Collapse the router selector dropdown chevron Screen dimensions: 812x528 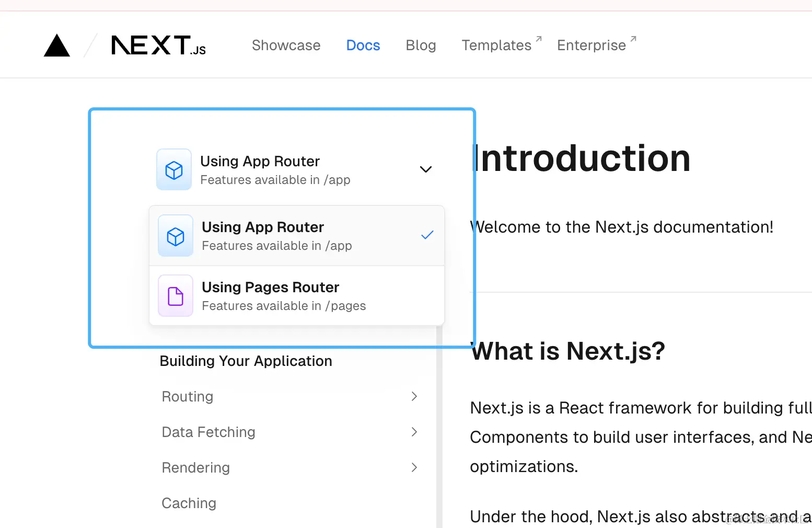tap(426, 169)
